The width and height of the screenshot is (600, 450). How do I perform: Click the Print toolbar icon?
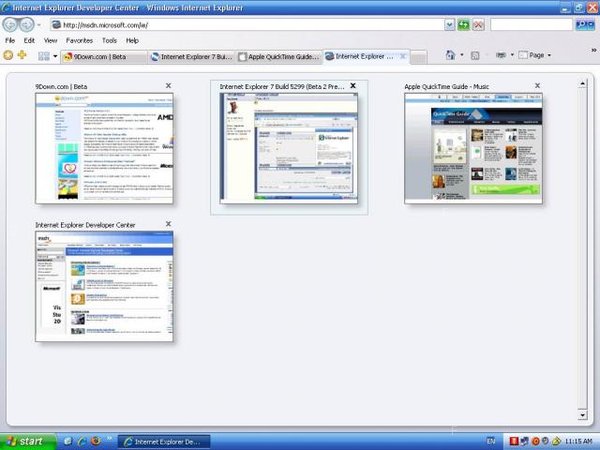(501, 55)
